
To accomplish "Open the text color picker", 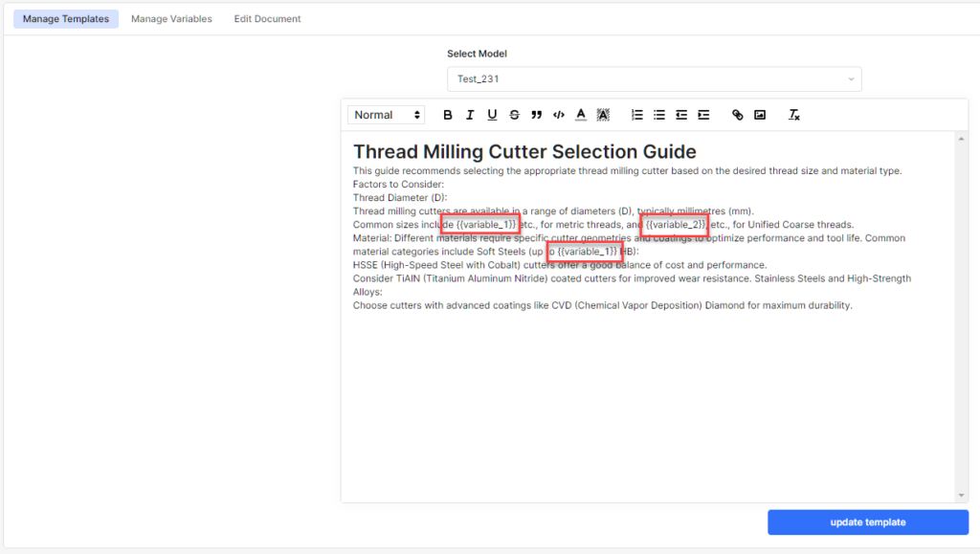I will click(580, 114).
